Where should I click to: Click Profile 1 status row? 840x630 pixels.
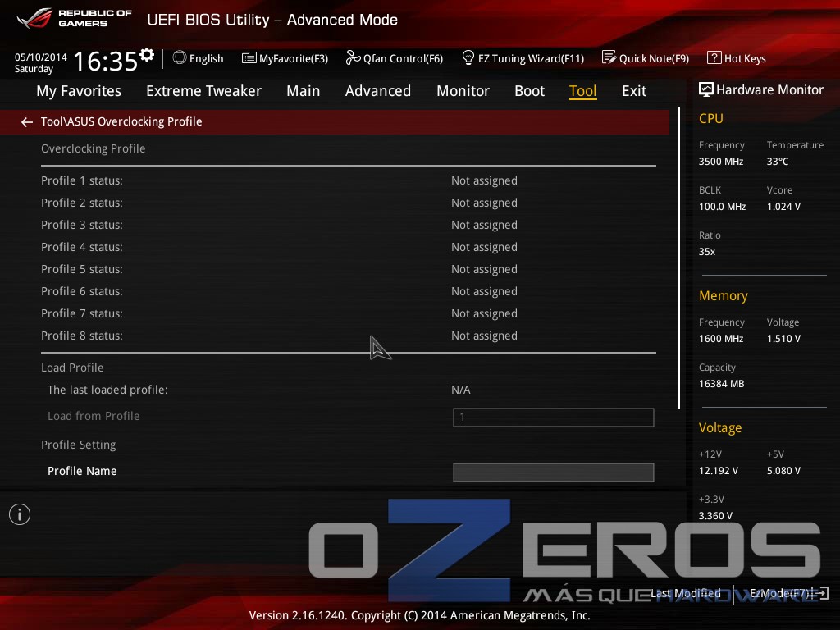[x=349, y=180]
